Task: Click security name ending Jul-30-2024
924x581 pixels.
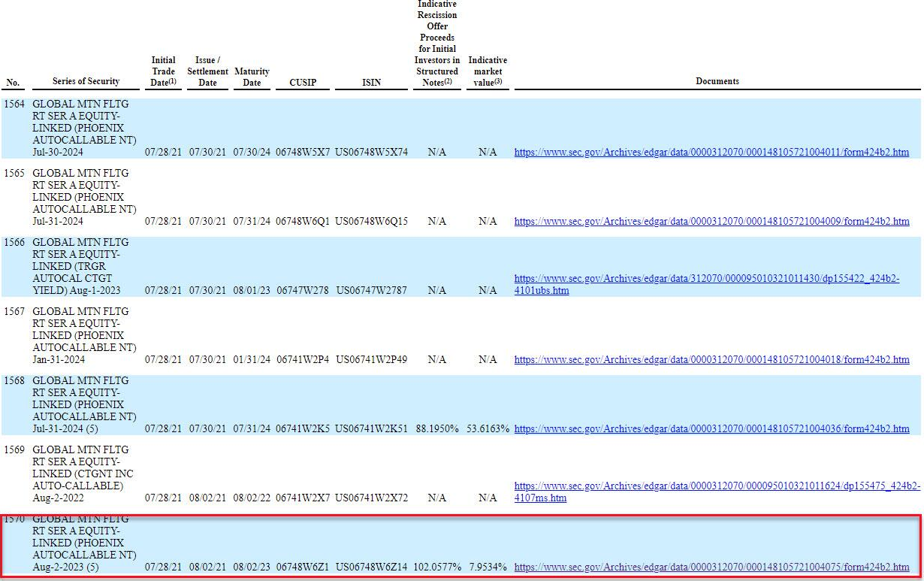Action: pyautogui.click(x=84, y=128)
